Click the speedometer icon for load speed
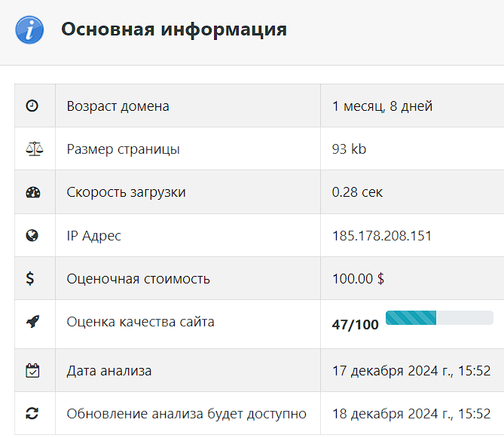Image resolution: width=504 pixels, height=438 pixels. [x=33, y=192]
